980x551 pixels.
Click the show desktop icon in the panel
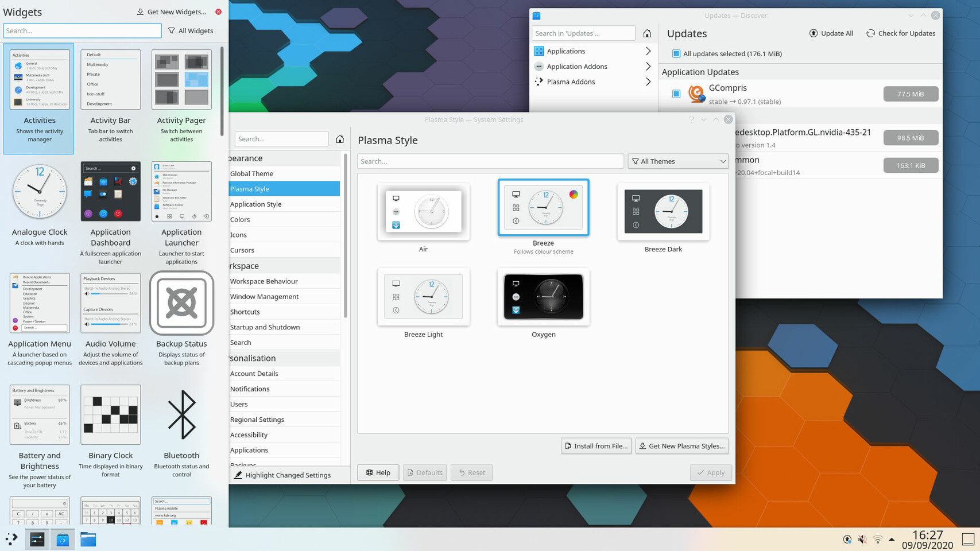click(x=968, y=540)
